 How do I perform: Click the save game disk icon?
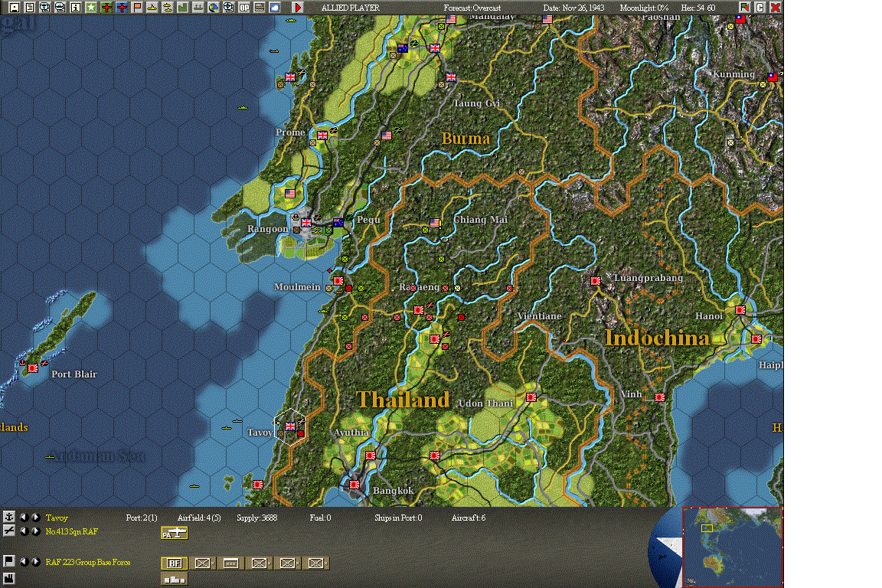pyautogui.click(x=14, y=8)
